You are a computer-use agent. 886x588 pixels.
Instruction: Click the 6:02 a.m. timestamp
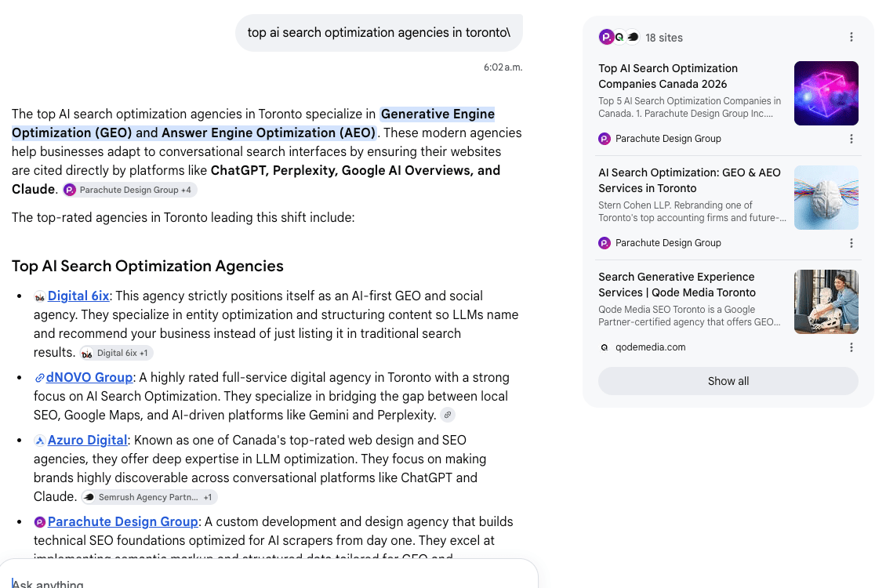(x=503, y=67)
